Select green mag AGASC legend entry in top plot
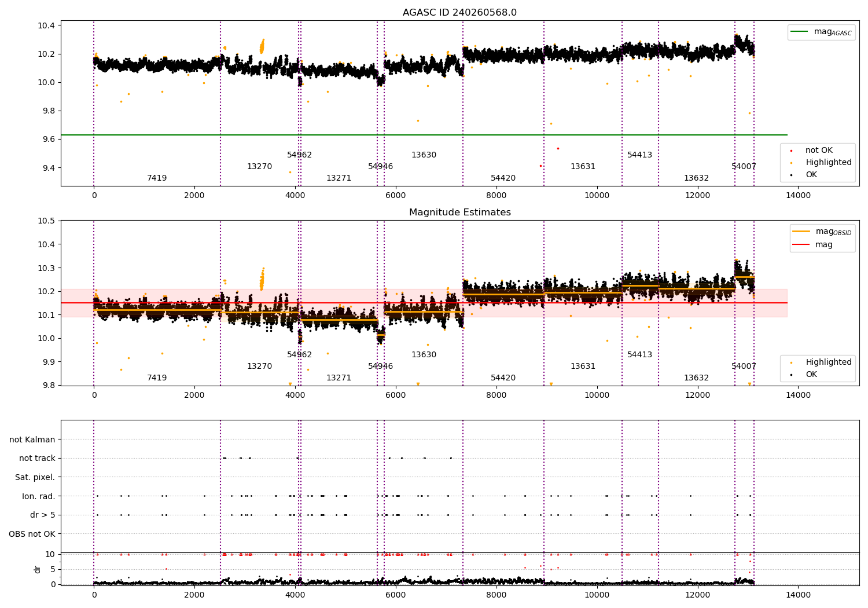 pos(821,32)
